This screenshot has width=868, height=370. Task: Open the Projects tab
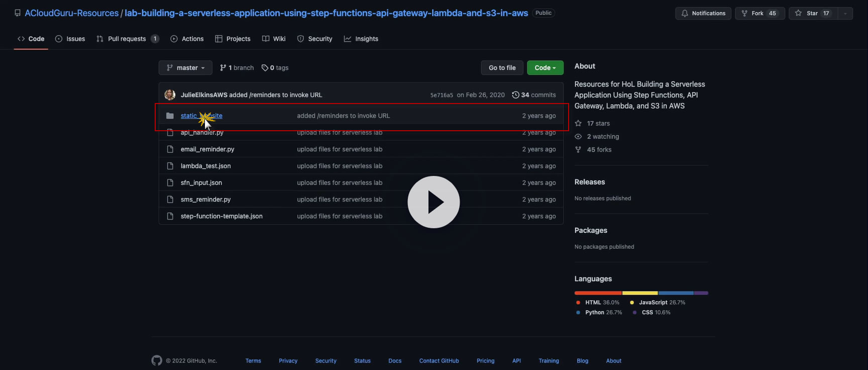233,39
